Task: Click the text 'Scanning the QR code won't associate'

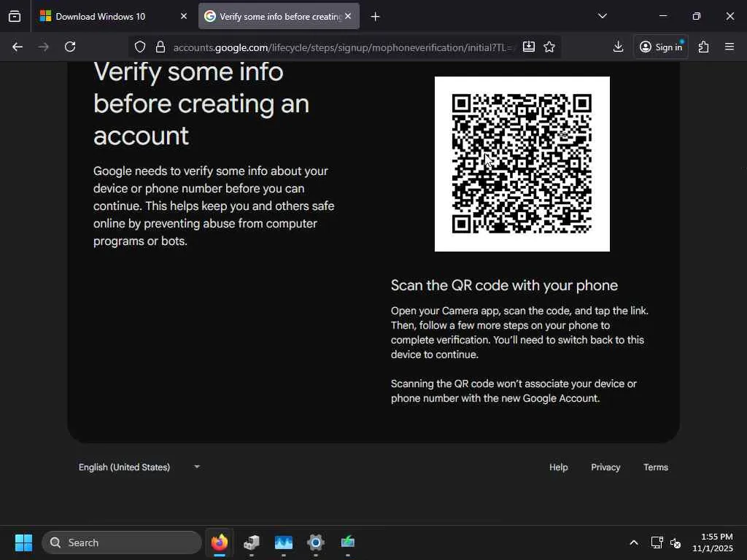Action: (x=514, y=391)
